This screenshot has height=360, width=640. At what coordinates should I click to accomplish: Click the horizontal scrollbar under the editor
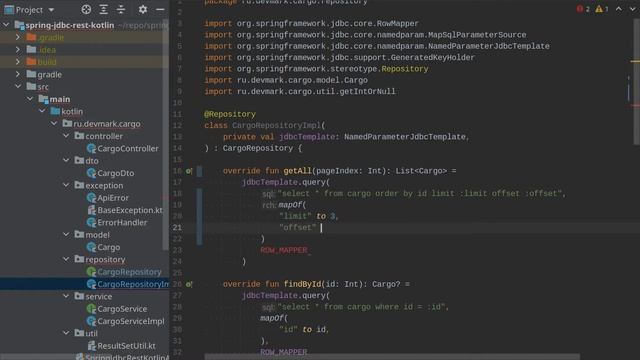coord(392,357)
